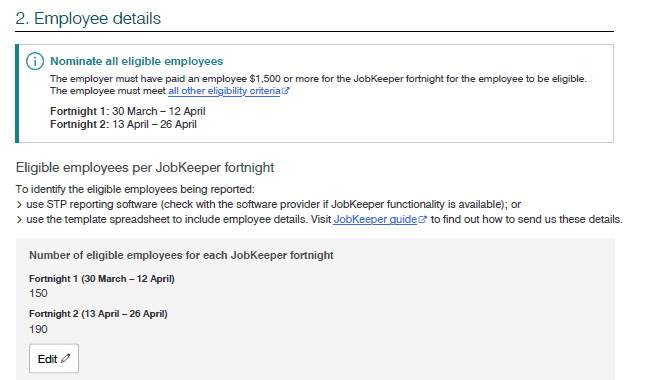Click the Fortnight 2 value 190
The image size is (655, 380).
(x=38, y=329)
